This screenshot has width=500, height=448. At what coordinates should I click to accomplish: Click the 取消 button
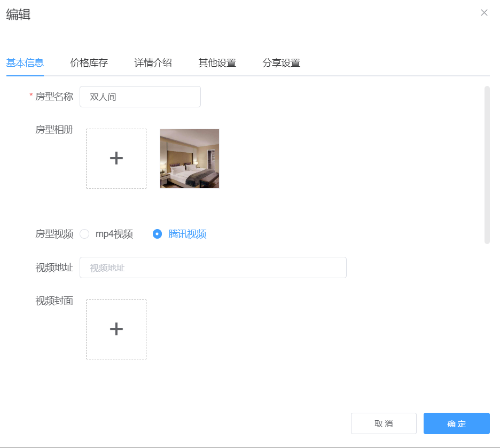pos(384,423)
